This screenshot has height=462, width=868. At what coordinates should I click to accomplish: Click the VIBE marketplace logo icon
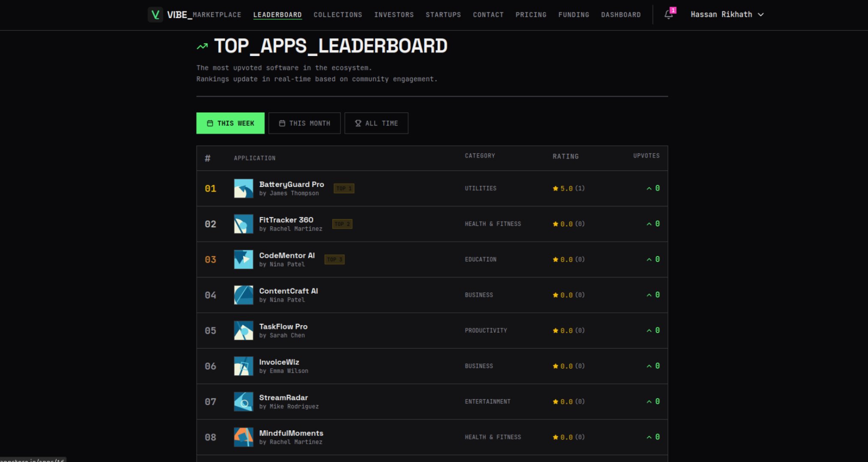point(155,14)
